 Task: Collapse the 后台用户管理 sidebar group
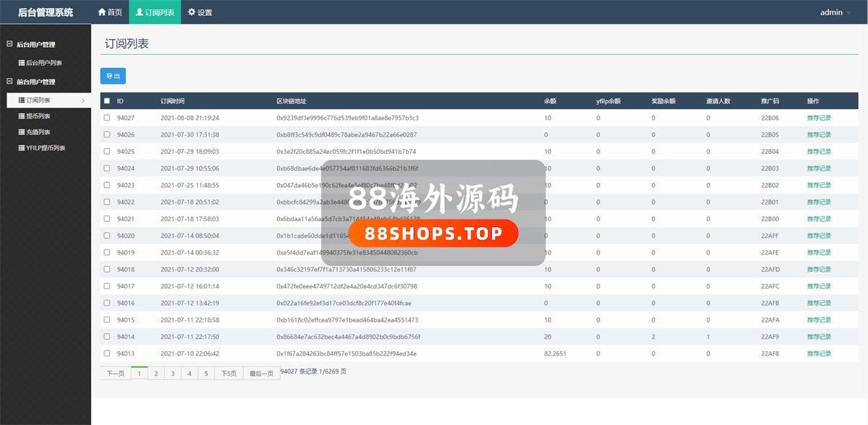tap(9, 44)
